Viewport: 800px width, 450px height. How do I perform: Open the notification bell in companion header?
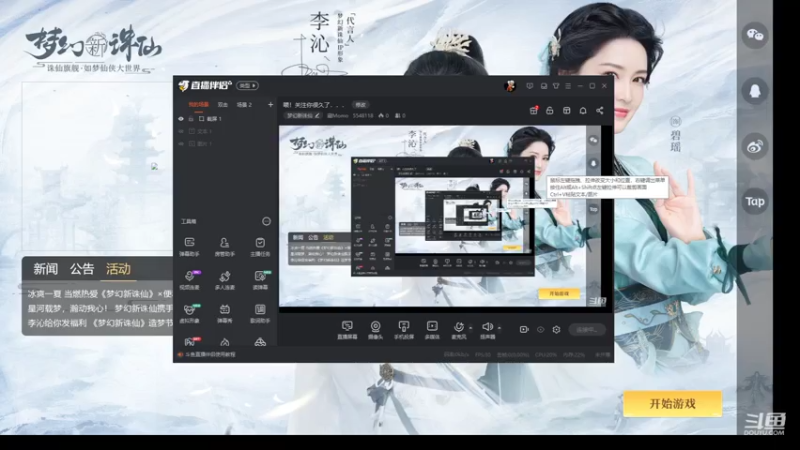[x=583, y=110]
